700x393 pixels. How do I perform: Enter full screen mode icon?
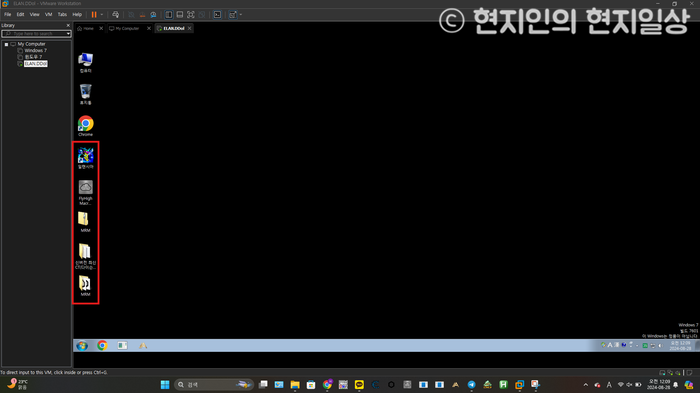coord(191,15)
